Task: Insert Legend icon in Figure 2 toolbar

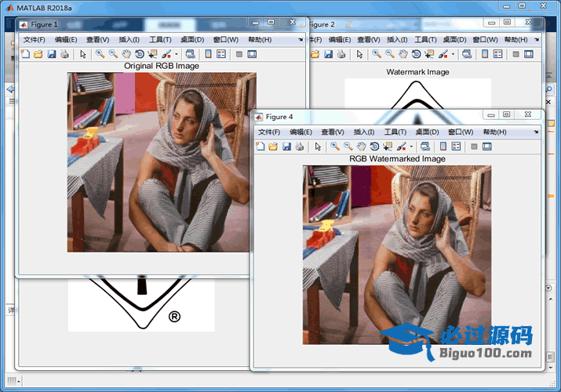Action: point(497,54)
